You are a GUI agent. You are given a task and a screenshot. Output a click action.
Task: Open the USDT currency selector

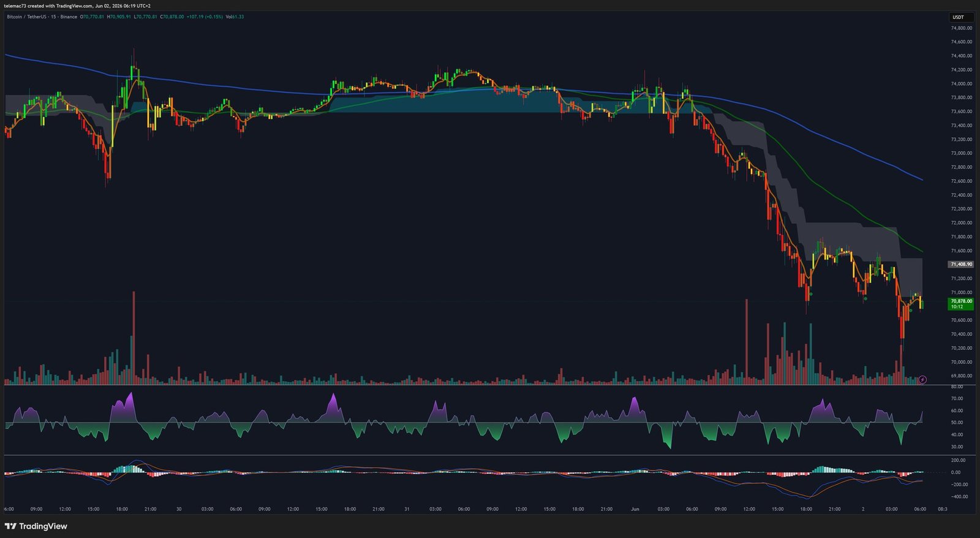[961, 17]
